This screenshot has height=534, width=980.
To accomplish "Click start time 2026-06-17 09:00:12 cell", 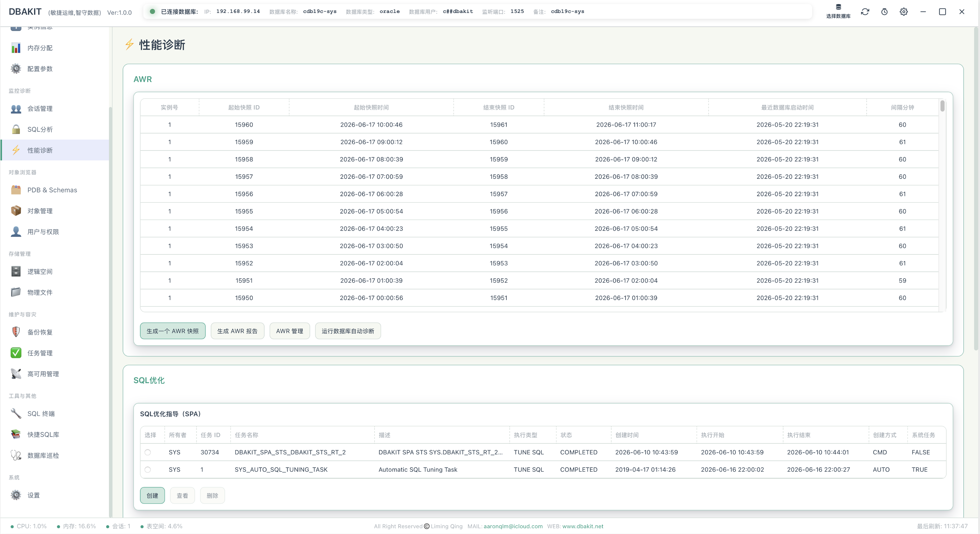I will [371, 142].
